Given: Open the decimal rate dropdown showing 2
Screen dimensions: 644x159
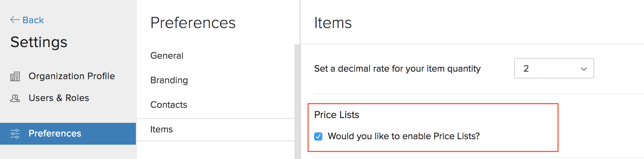Looking at the screenshot, I should (x=554, y=69).
